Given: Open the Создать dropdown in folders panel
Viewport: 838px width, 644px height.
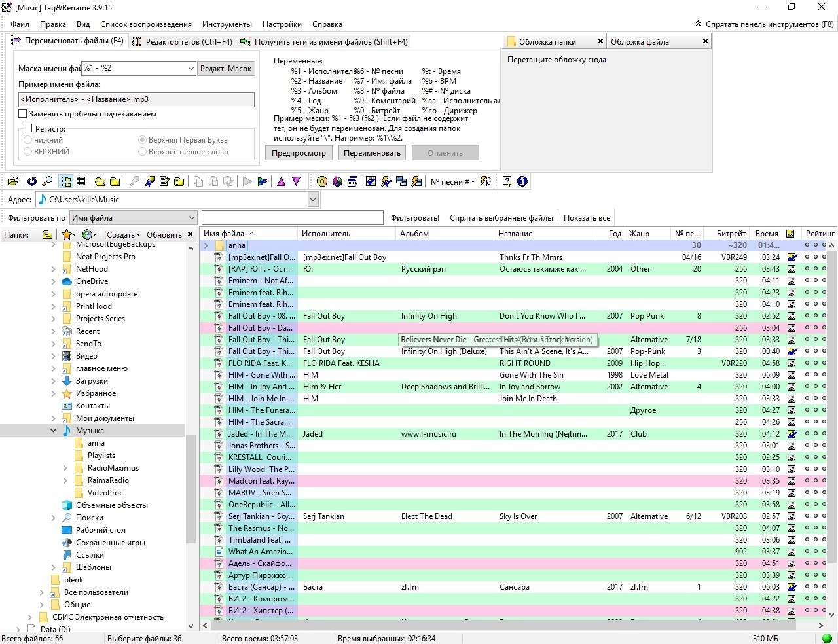Looking at the screenshot, I should 123,234.
